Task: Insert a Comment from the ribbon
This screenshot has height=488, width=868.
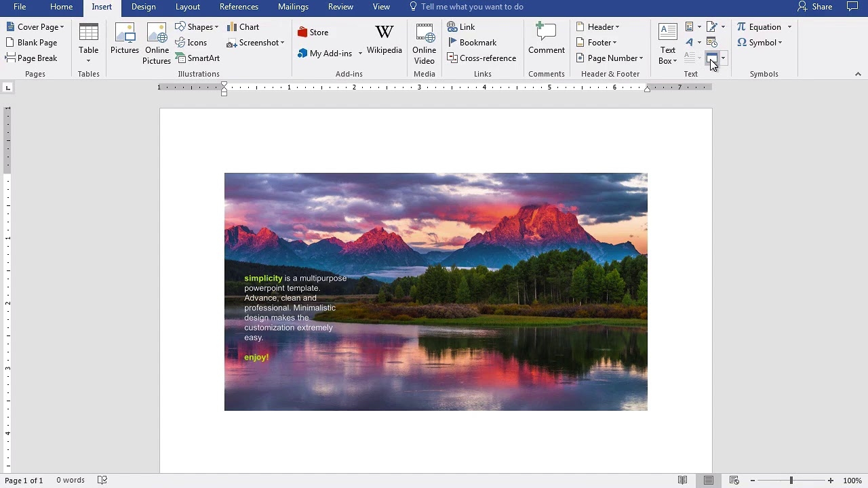Action: (546, 39)
